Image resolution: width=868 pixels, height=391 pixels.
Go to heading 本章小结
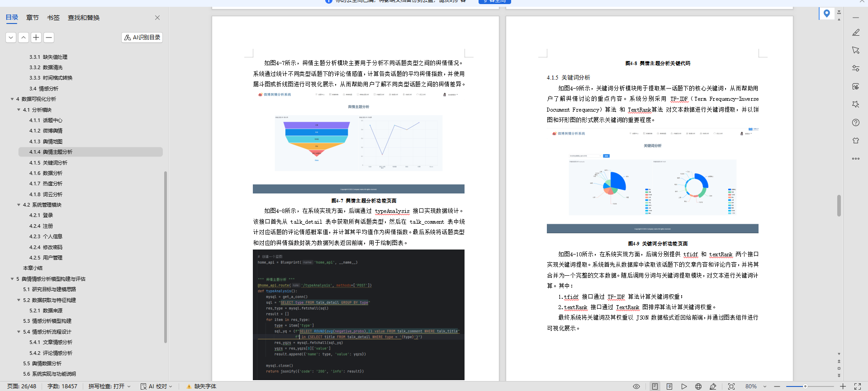point(33,268)
